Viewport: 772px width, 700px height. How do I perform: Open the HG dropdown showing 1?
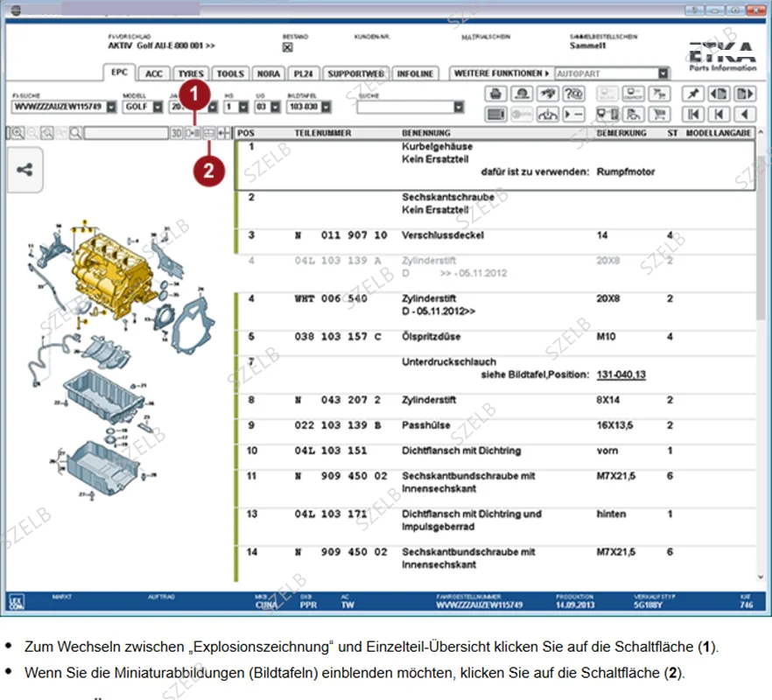[243, 107]
